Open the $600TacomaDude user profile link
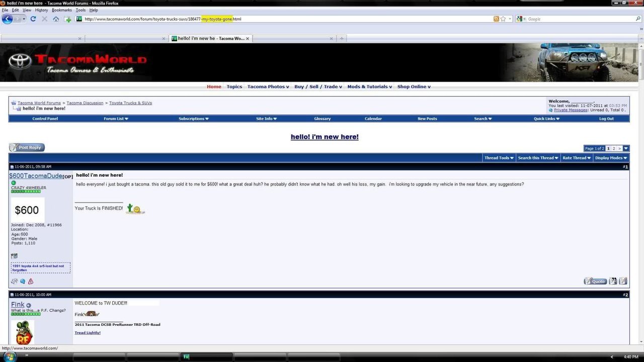The image size is (644, 362). coord(36,176)
